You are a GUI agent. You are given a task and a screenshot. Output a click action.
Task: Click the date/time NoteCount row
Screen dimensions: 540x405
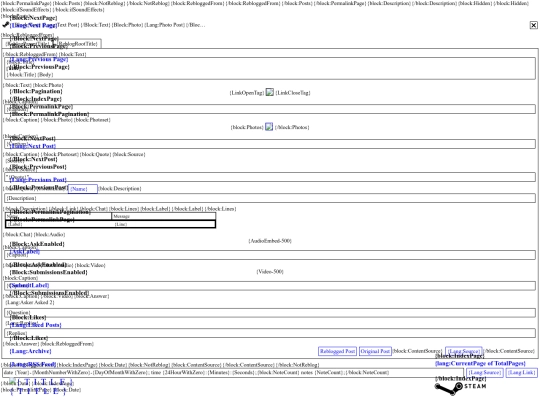point(233,373)
